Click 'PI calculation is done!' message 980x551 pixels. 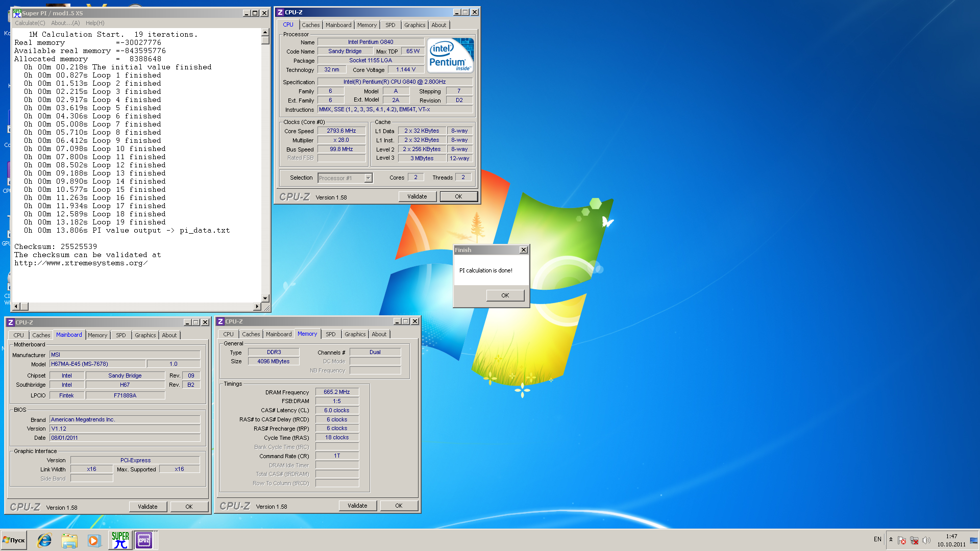tap(486, 270)
